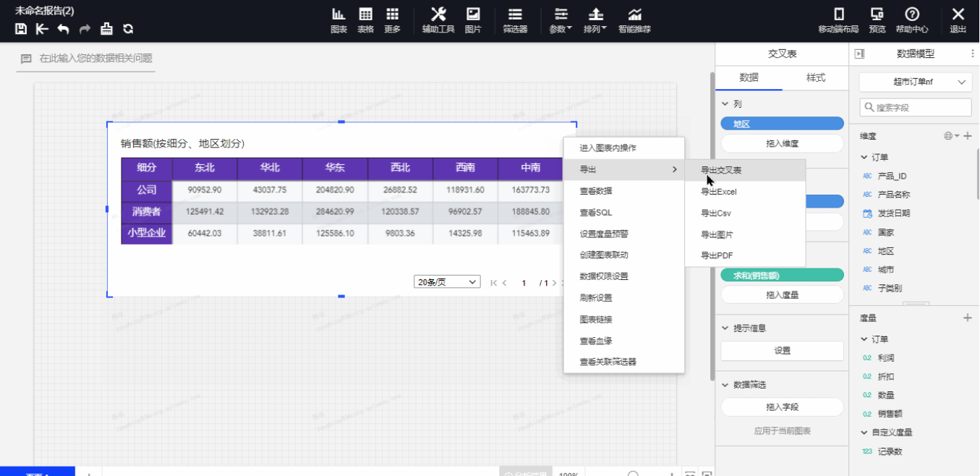This screenshot has width=980, height=476.
Task: Choose 查看SQL in context menu
Action: (x=596, y=213)
